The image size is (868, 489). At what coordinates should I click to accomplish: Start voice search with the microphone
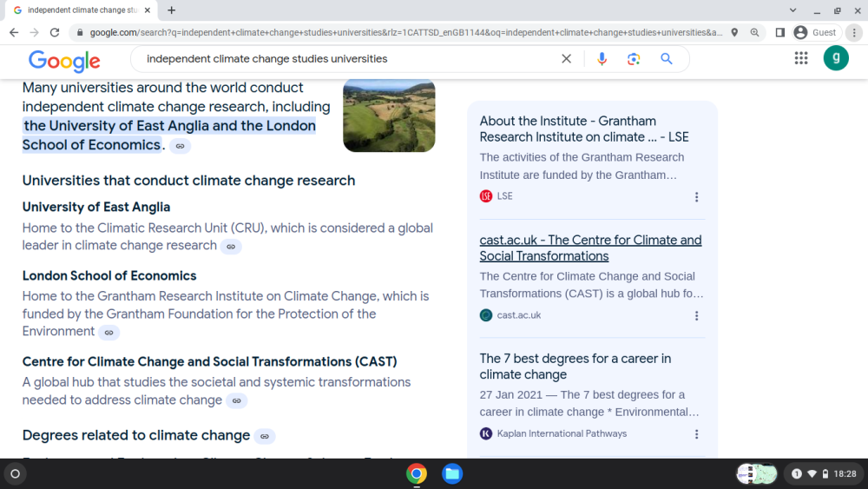coord(602,59)
